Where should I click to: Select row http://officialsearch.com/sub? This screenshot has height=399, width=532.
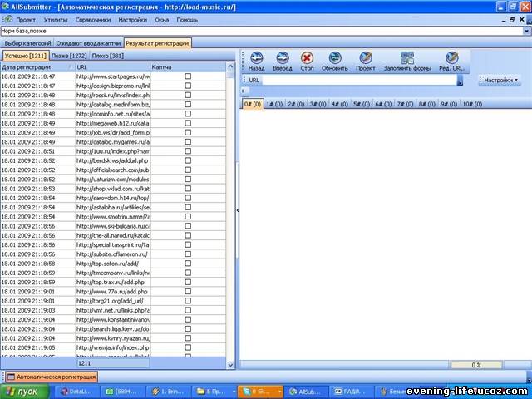point(113,170)
